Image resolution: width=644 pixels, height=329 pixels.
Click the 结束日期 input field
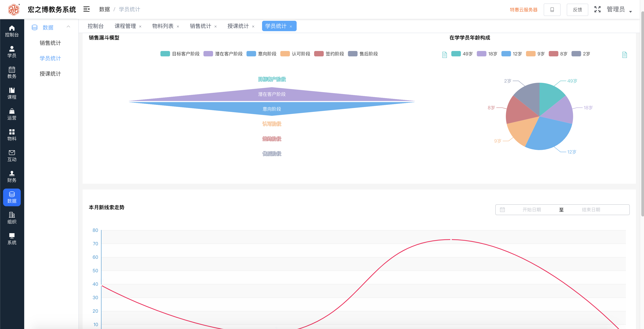591,210
